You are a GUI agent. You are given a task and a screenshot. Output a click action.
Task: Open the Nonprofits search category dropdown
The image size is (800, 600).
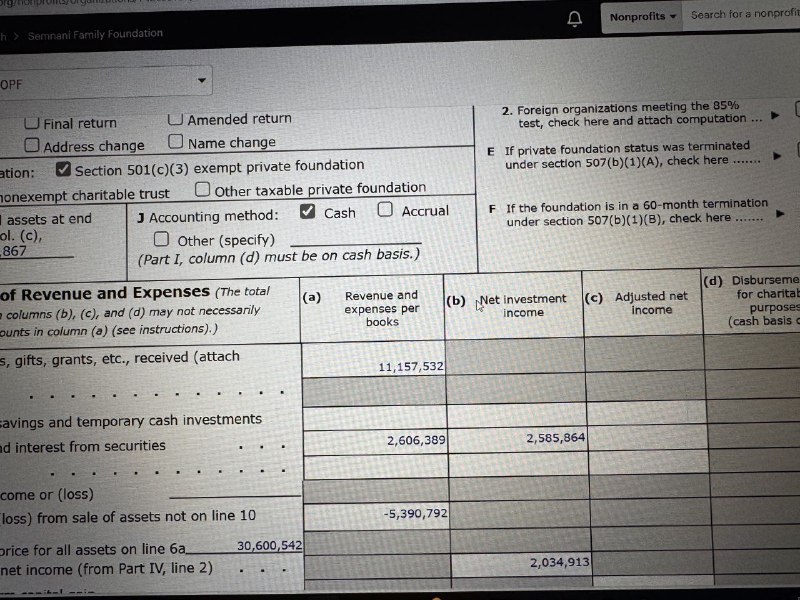(x=642, y=17)
